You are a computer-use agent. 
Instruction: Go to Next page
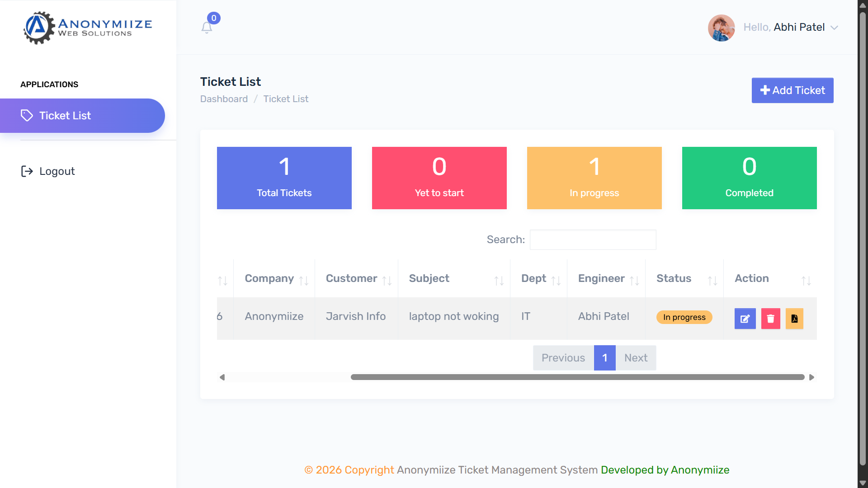point(636,358)
